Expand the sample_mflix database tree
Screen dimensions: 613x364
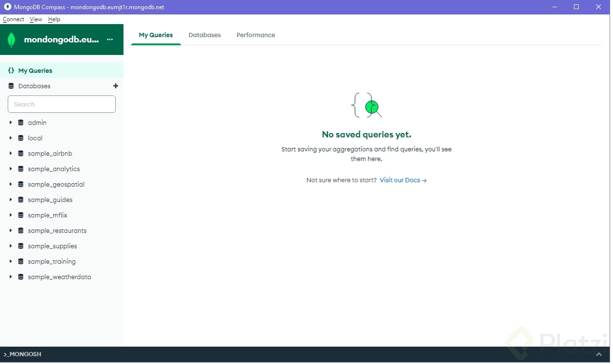(x=11, y=215)
